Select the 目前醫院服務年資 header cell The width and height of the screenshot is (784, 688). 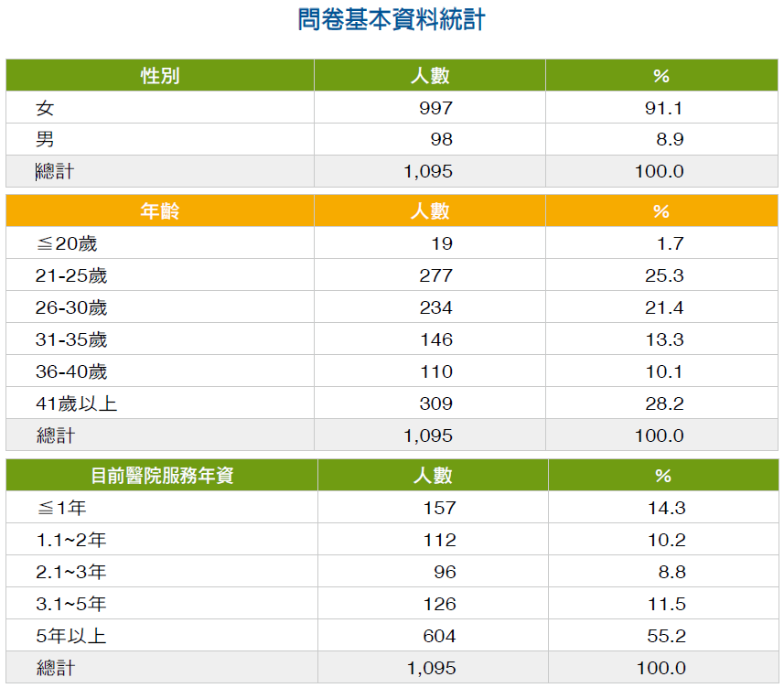[162, 476]
